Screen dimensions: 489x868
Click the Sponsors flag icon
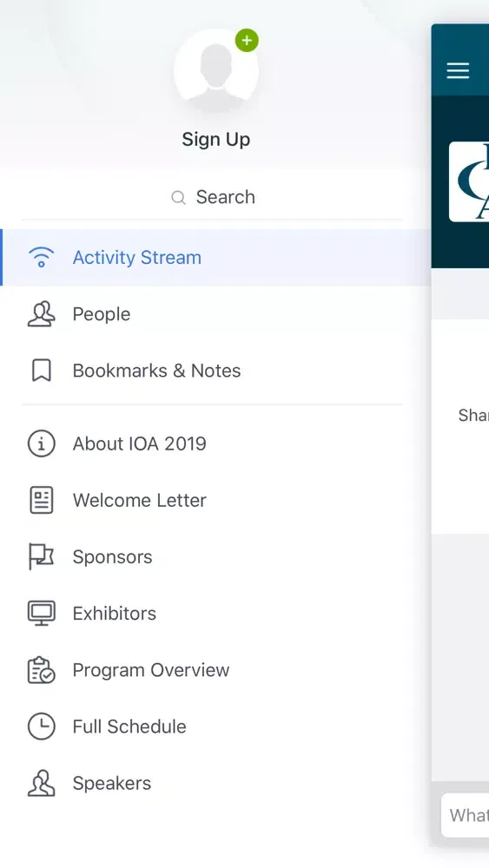(x=42, y=556)
